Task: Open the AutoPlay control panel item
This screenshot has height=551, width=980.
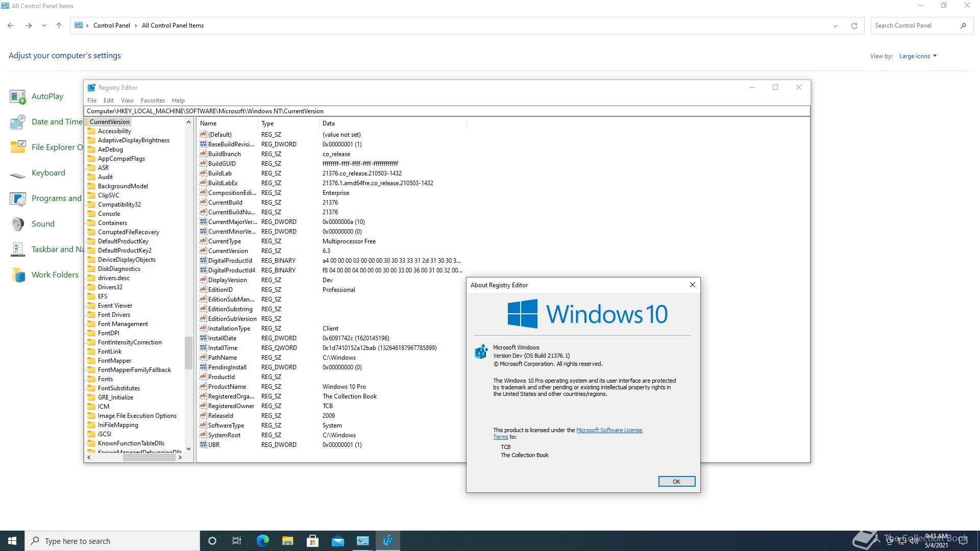Action: 47,96
